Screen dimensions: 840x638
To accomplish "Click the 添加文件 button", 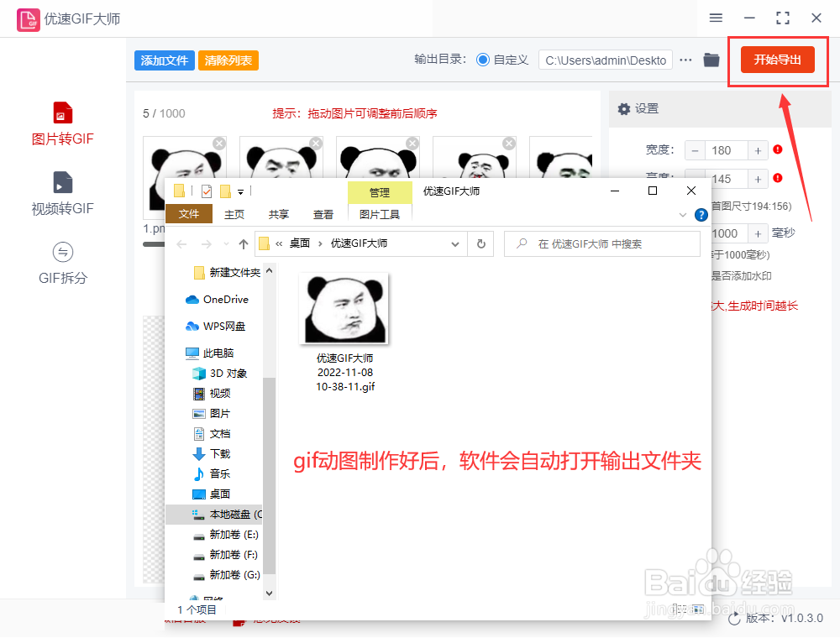I will [164, 60].
